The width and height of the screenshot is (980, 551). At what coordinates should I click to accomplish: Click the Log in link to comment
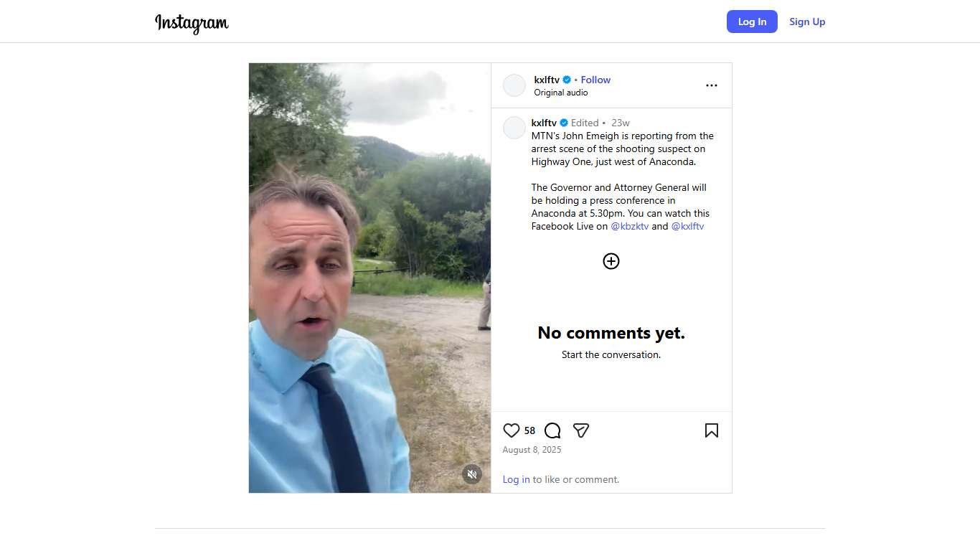point(516,479)
